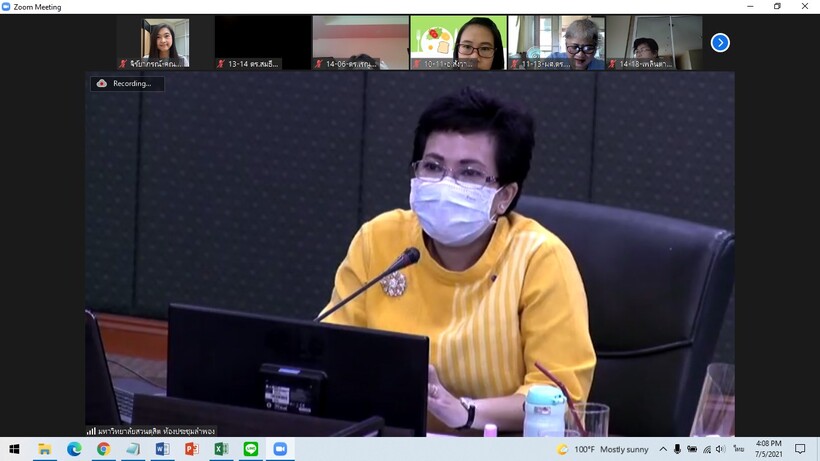Click muted mic icon on 14-18 tile

(x=612, y=64)
